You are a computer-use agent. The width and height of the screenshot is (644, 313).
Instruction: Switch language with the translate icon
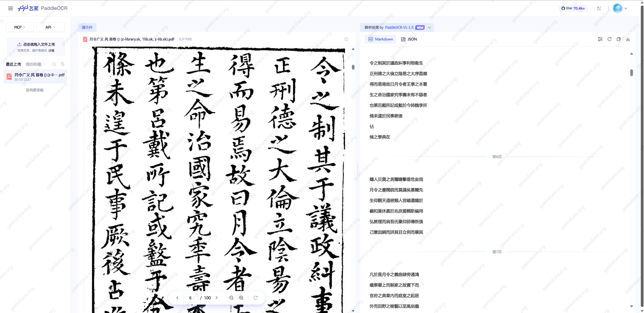tap(599, 8)
